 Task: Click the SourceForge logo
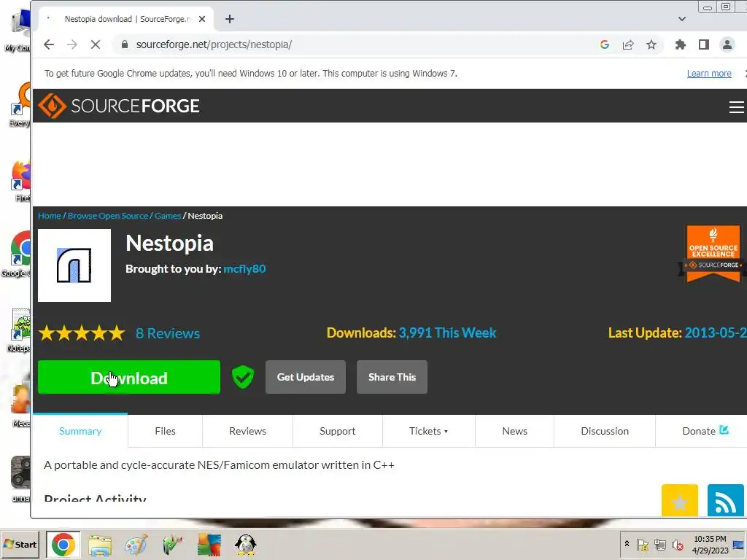click(x=119, y=106)
